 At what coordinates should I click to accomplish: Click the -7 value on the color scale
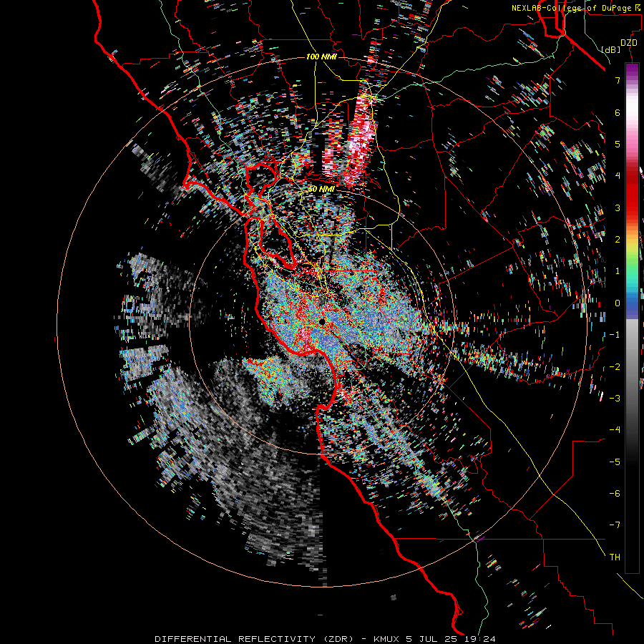[x=615, y=525]
